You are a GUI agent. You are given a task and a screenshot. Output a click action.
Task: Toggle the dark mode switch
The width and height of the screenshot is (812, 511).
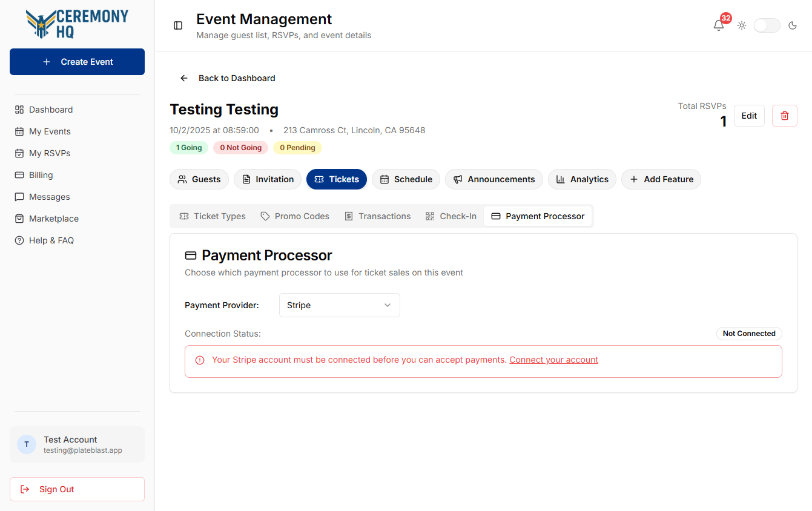767,25
